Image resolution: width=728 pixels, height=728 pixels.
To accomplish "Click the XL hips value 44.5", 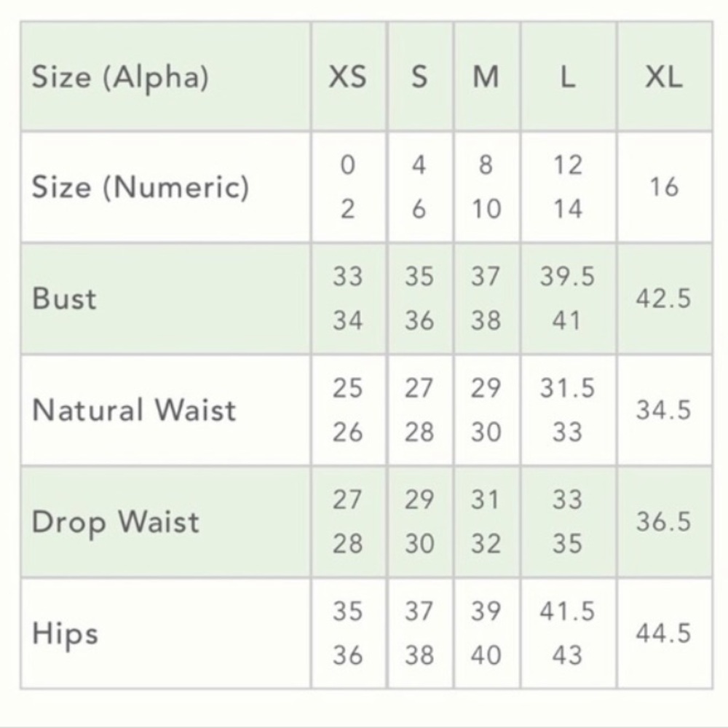I will pos(665,633).
